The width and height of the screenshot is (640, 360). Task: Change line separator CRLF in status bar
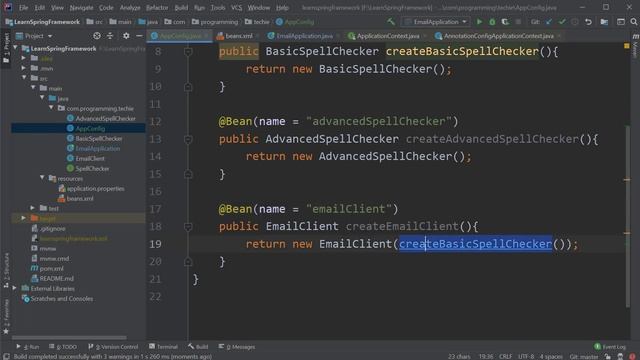(505, 356)
